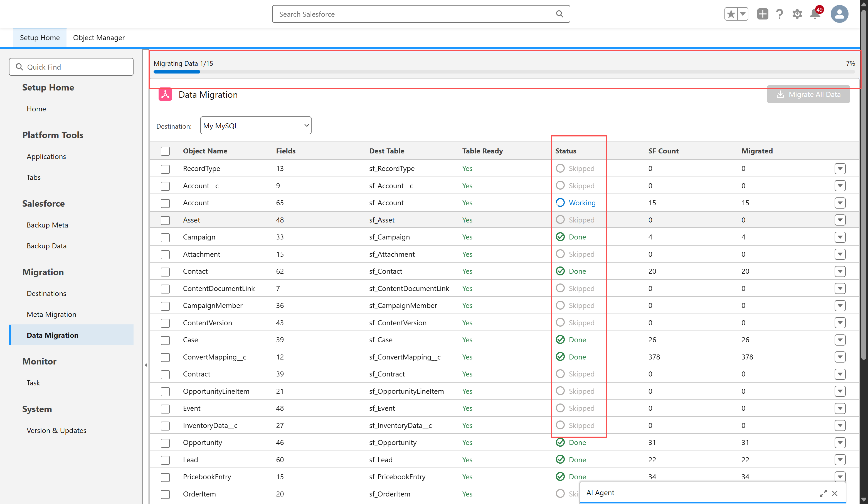The image size is (868, 504).
Task: Open the notifications bell
Action: (815, 14)
